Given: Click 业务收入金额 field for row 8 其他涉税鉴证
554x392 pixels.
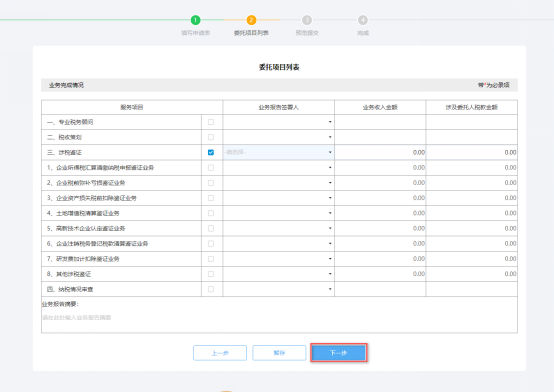Looking at the screenshot, I should (x=380, y=274).
